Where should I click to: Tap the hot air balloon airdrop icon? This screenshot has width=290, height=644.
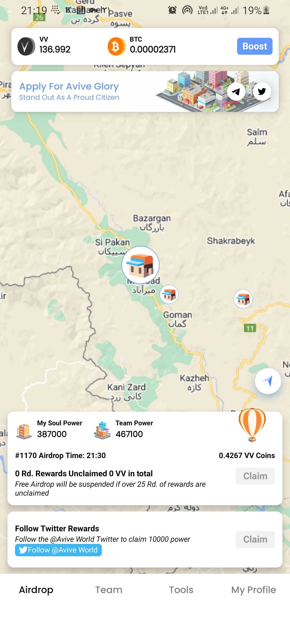[x=252, y=424]
